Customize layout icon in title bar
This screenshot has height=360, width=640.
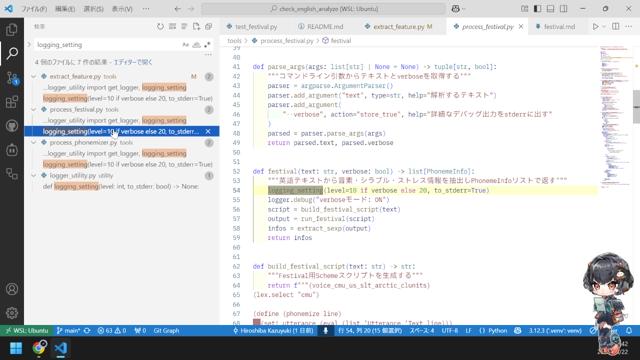tap(524, 9)
